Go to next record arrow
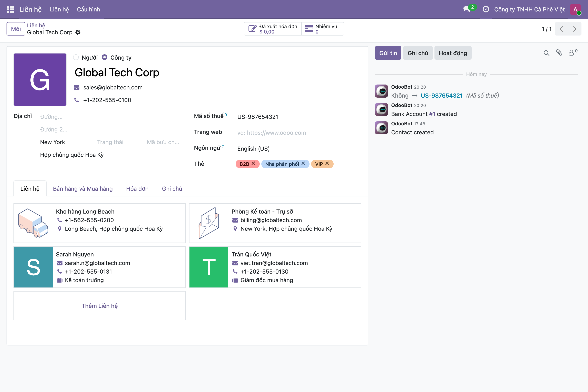 point(575,29)
